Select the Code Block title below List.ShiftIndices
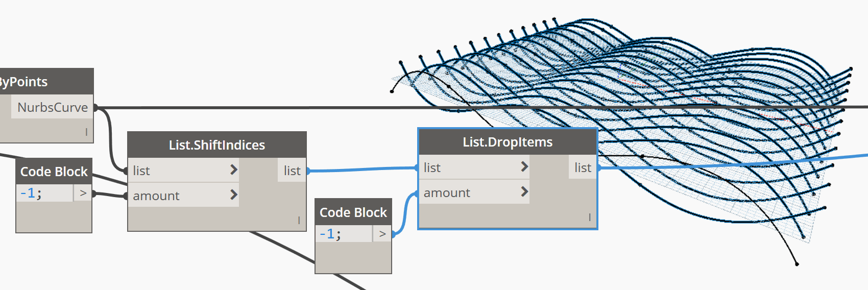Image resolution: width=868 pixels, height=290 pixels. [x=353, y=212]
